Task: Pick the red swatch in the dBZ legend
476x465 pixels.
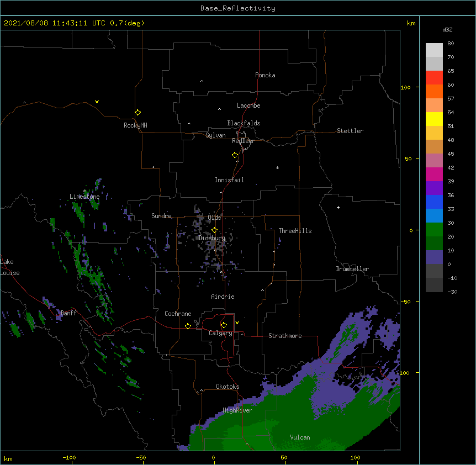Action: tap(434, 77)
